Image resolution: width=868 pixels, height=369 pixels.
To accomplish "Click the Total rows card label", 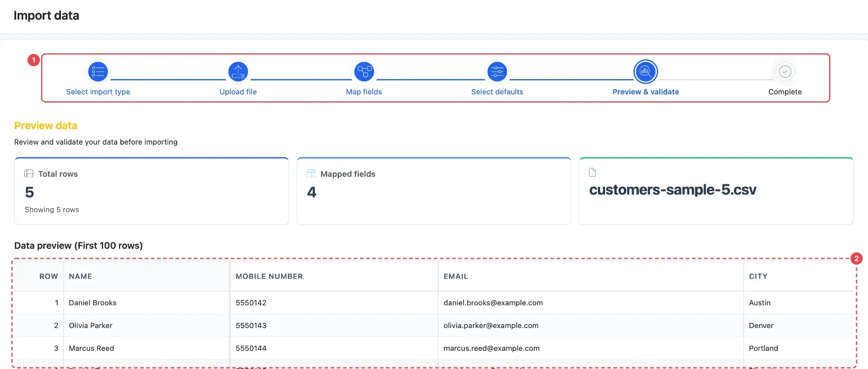I will point(58,174).
